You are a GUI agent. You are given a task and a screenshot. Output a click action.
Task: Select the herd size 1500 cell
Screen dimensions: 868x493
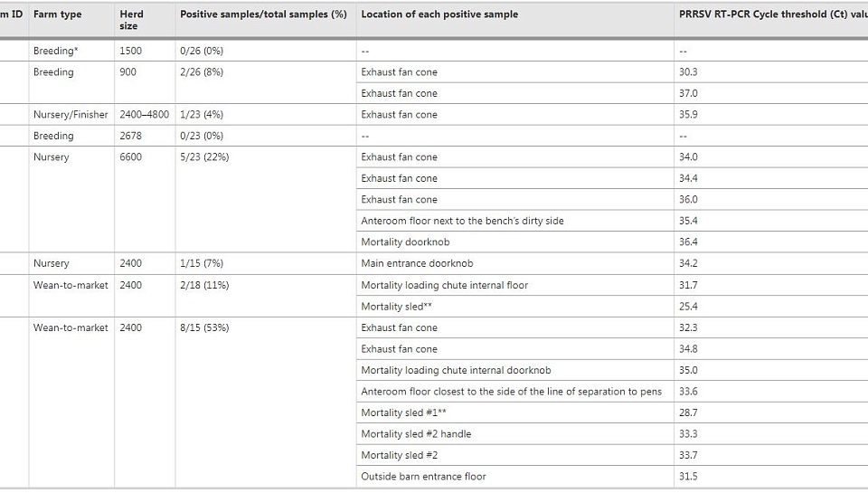click(x=130, y=51)
